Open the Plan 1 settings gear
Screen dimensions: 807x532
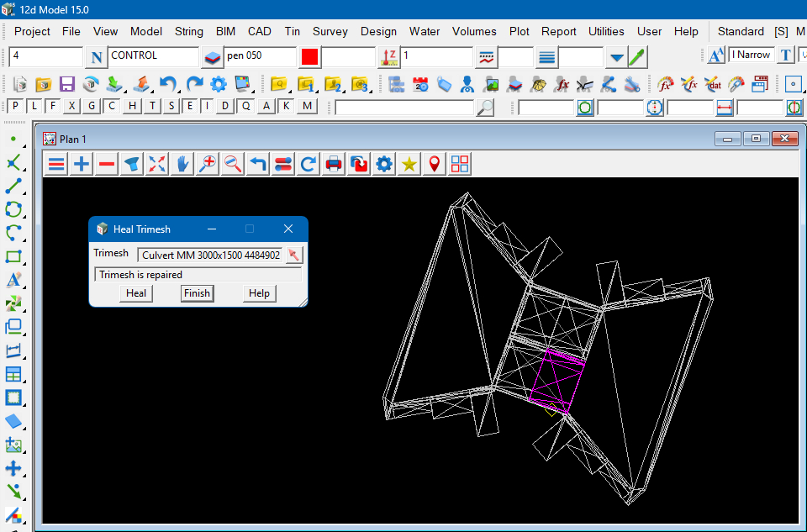[x=384, y=164]
